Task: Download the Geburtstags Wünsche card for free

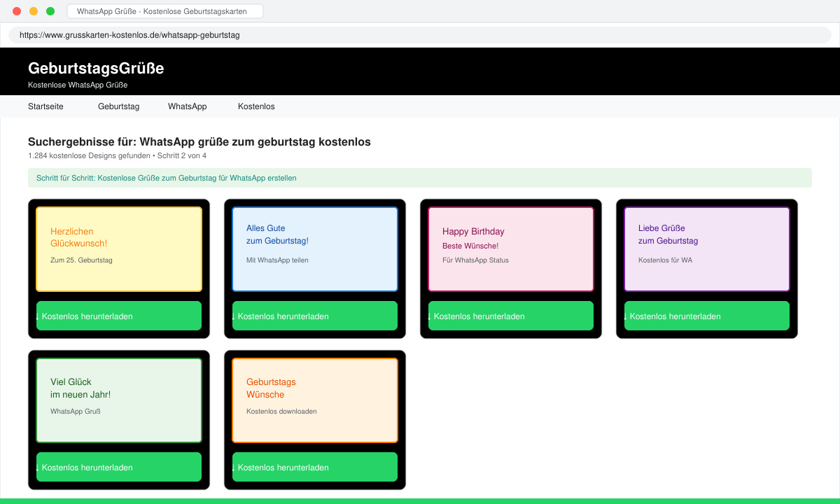Action: (x=315, y=467)
